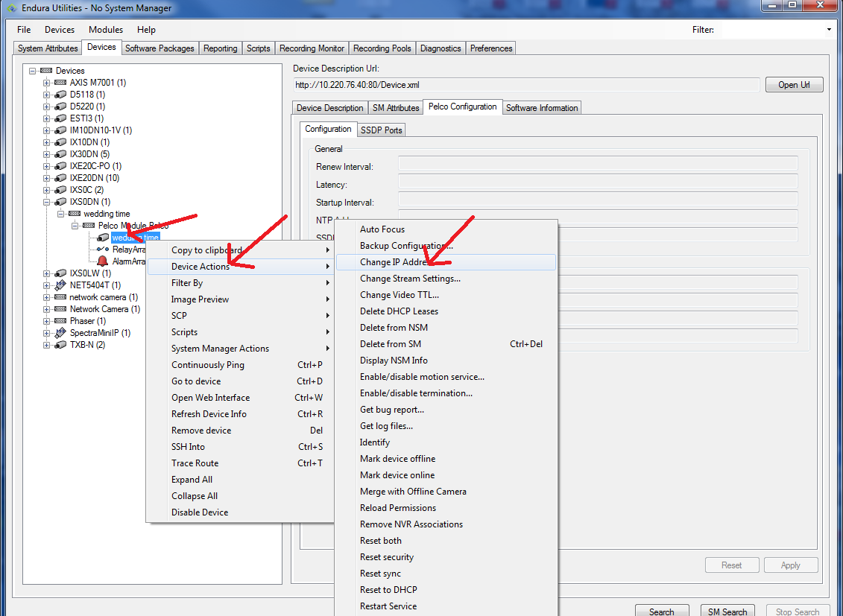Click the red AlarmArray bell icon

[x=102, y=261]
